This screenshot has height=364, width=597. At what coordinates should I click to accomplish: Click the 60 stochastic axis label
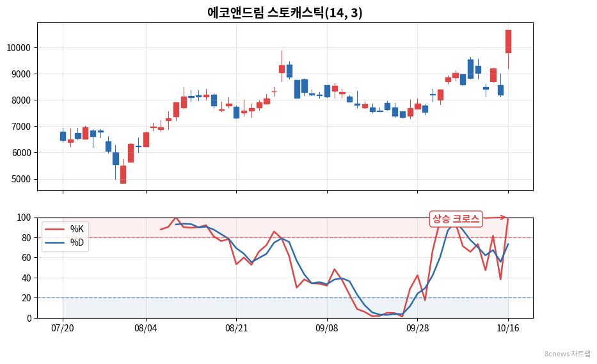point(26,258)
